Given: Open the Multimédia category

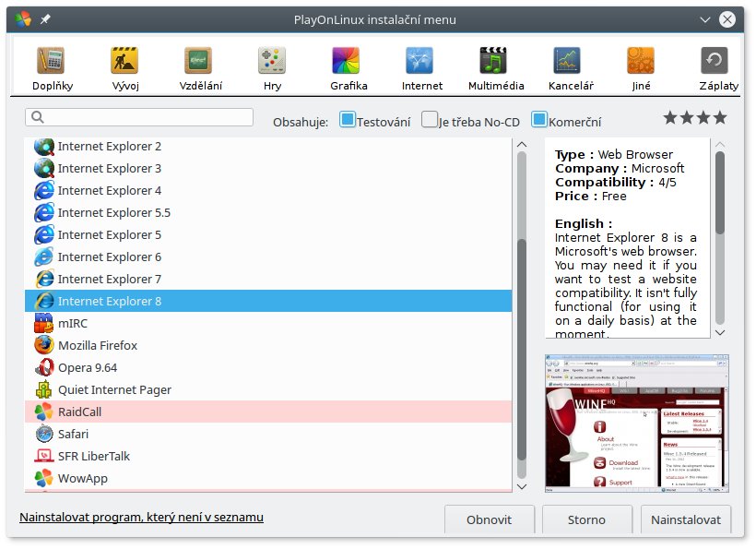Looking at the screenshot, I should click(x=495, y=69).
